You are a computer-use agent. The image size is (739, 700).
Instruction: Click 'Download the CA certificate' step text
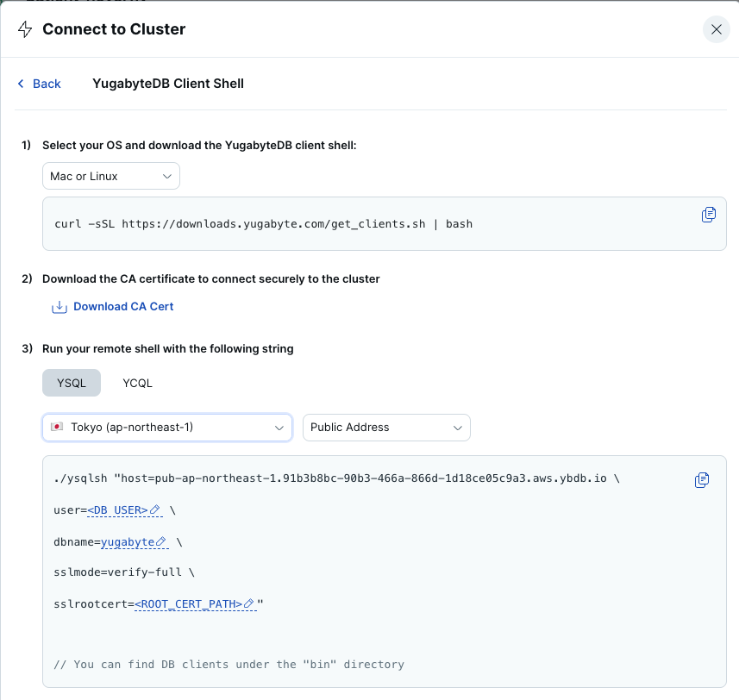[210, 278]
